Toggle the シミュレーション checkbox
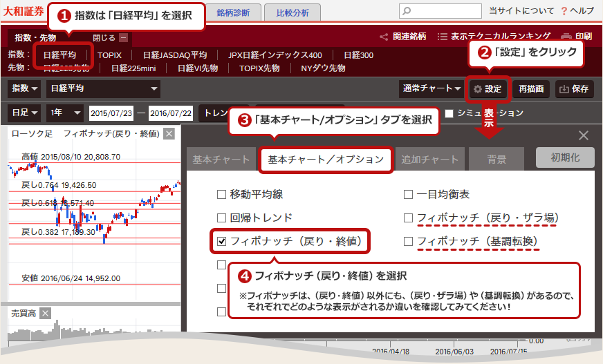 (x=449, y=114)
